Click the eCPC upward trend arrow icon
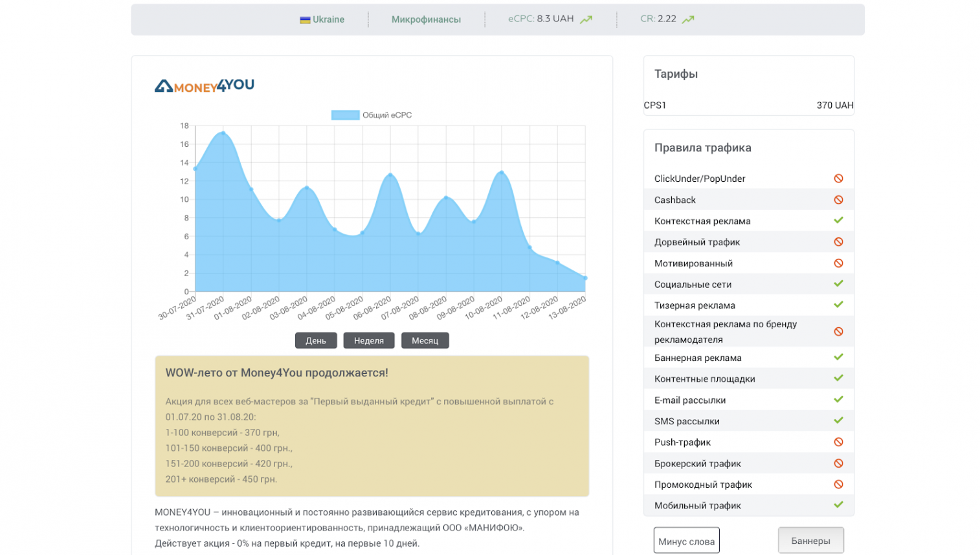The image size is (980, 555). tap(586, 19)
